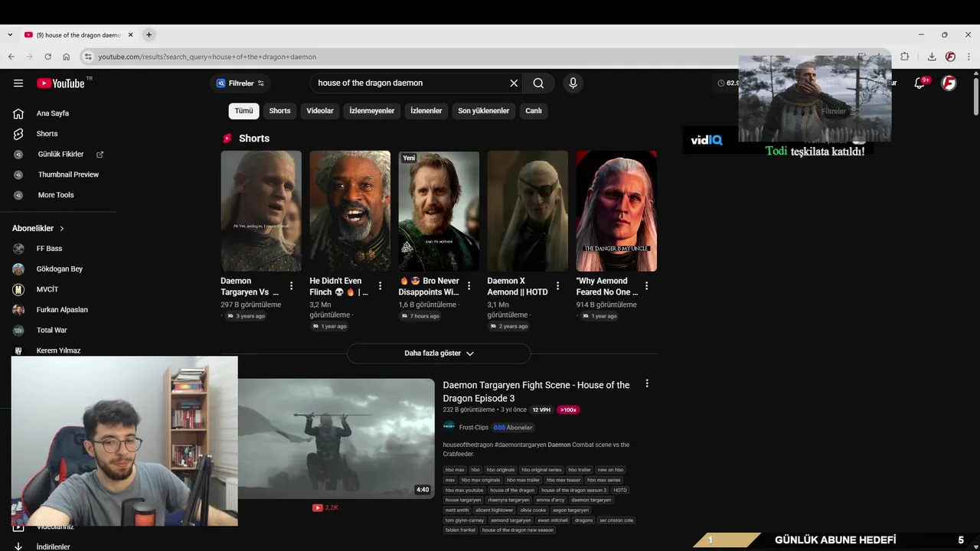Click the 'ser criston cole' tag
Viewport: 980px width, 551px height.
[x=616, y=520]
